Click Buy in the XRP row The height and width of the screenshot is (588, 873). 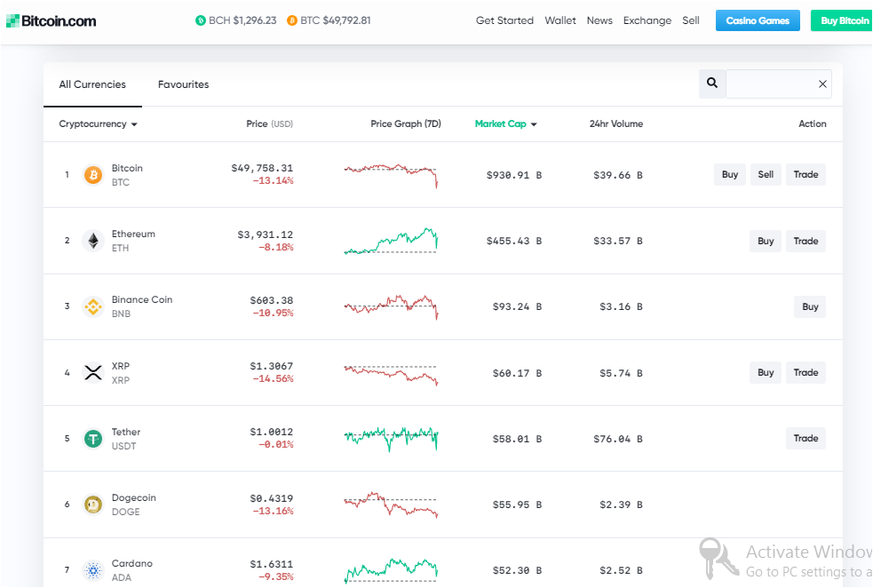(766, 372)
